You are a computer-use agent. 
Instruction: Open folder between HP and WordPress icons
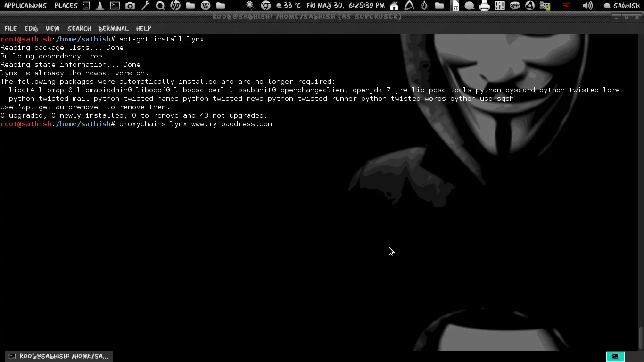point(190,6)
